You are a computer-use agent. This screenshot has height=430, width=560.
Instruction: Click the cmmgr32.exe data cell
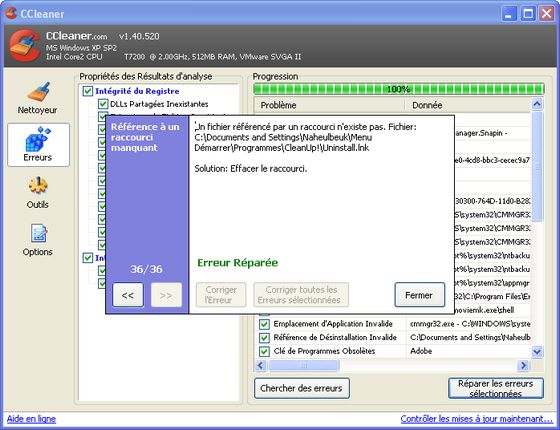[x=468, y=324]
